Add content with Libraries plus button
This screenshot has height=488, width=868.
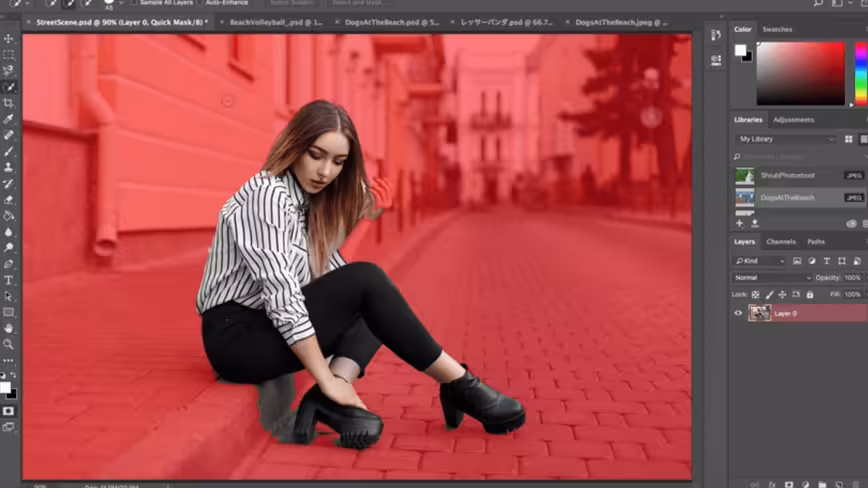click(740, 223)
